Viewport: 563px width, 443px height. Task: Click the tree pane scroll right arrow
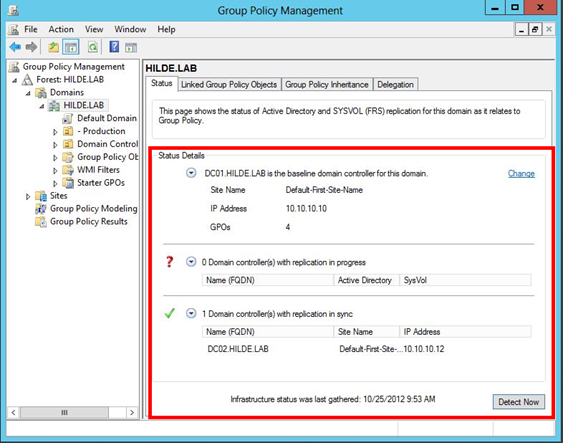(132, 412)
